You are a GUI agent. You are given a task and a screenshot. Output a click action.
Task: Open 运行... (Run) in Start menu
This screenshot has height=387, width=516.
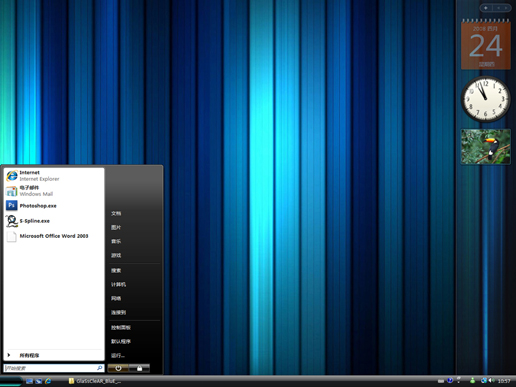pos(135,356)
